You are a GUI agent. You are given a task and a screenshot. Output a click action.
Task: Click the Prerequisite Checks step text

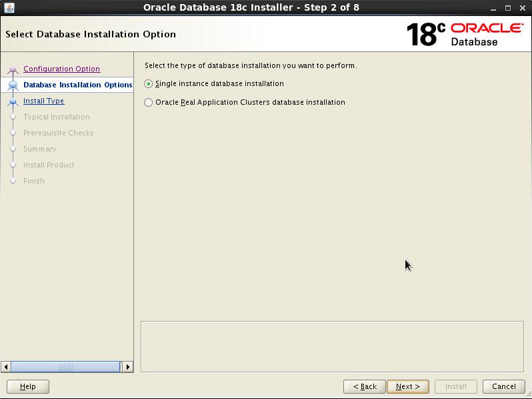[59, 133]
